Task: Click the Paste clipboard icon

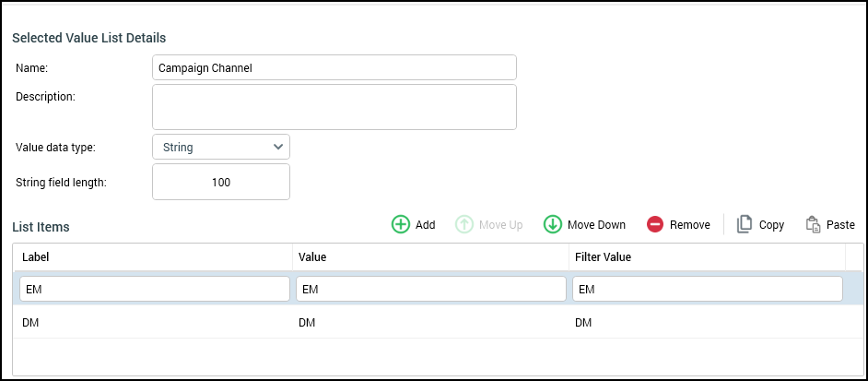Action: [813, 224]
